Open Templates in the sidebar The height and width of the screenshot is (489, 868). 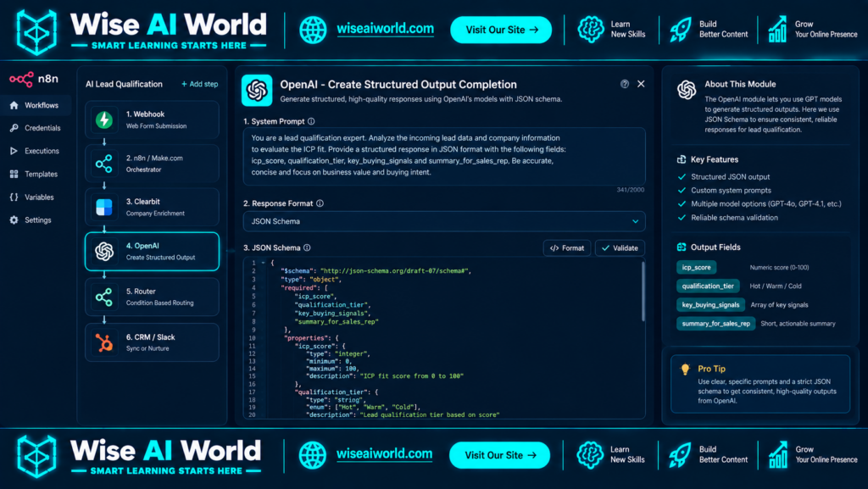tap(34, 174)
